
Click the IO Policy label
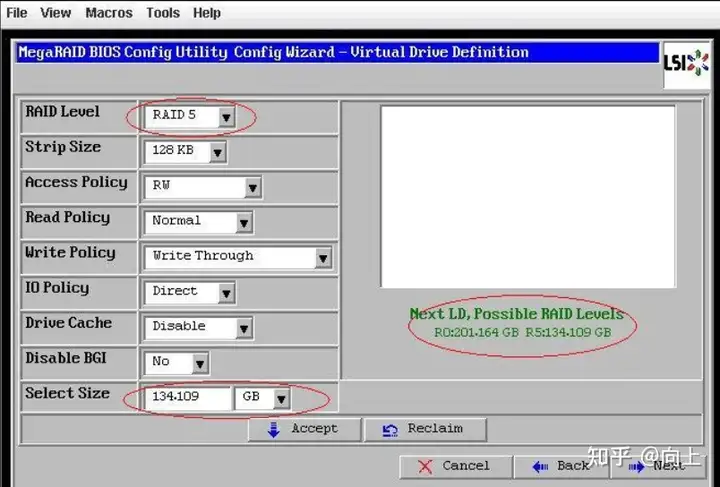pos(57,288)
